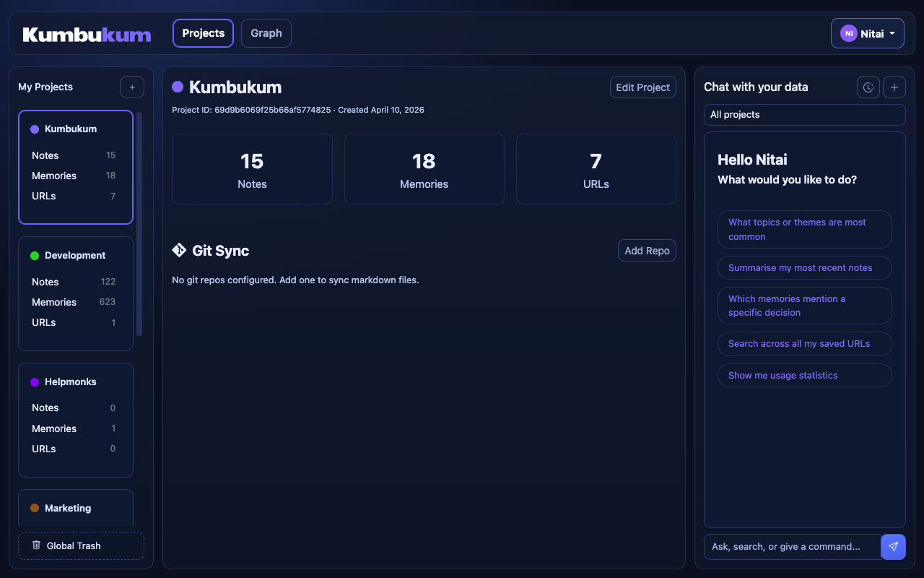Click the "My Projects" heading

coord(45,87)
